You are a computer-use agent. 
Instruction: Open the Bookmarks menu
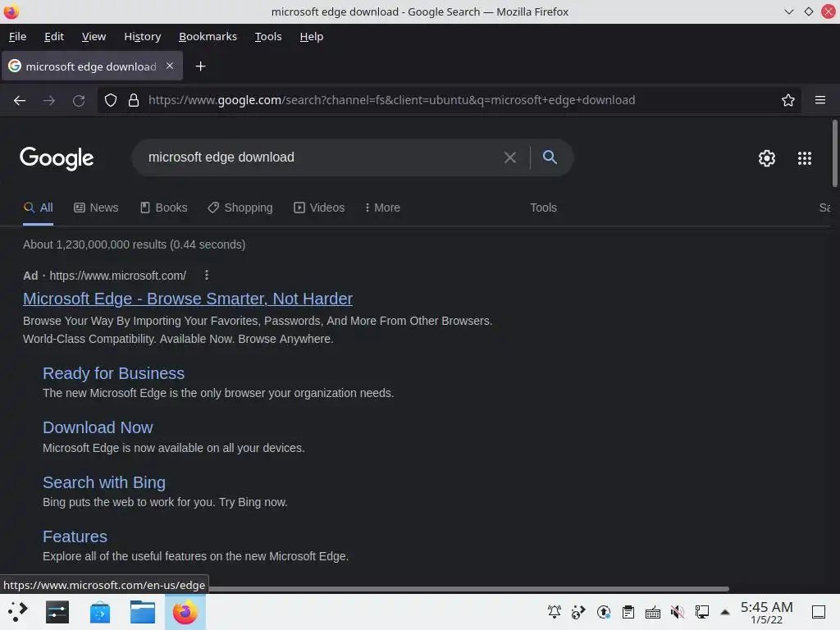pos(208,36)
